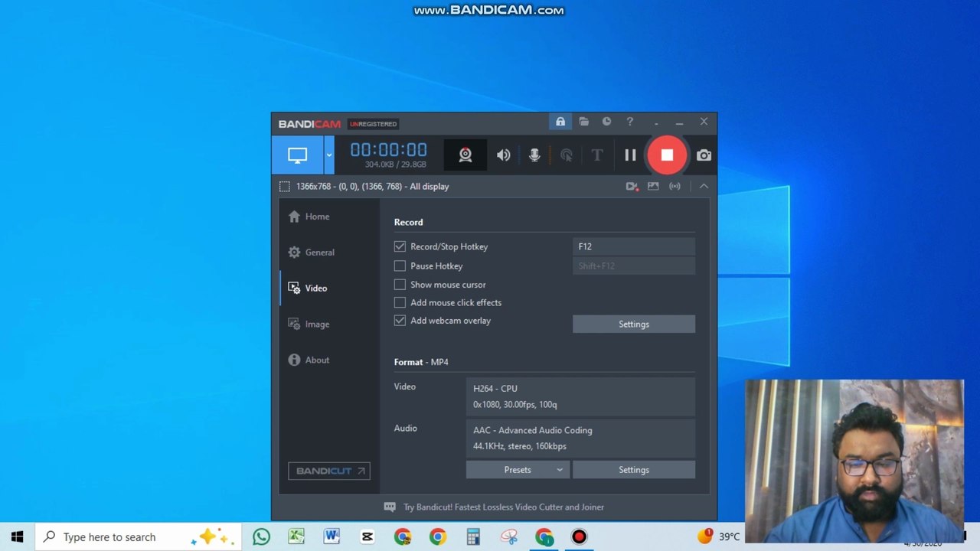Click the lock icon in title bar
This screenshot has width=980, height=551.
560,122
